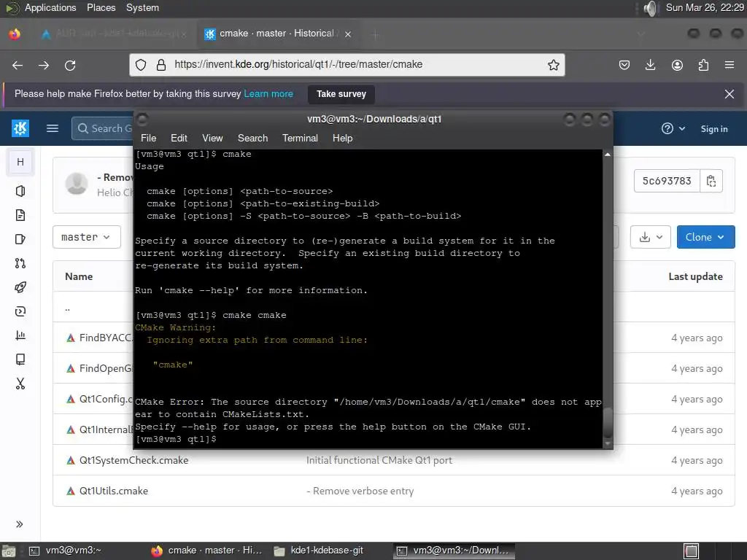Bookmark this page with the star icon
Screen dimensions: 747x560
tap(553, 65)
